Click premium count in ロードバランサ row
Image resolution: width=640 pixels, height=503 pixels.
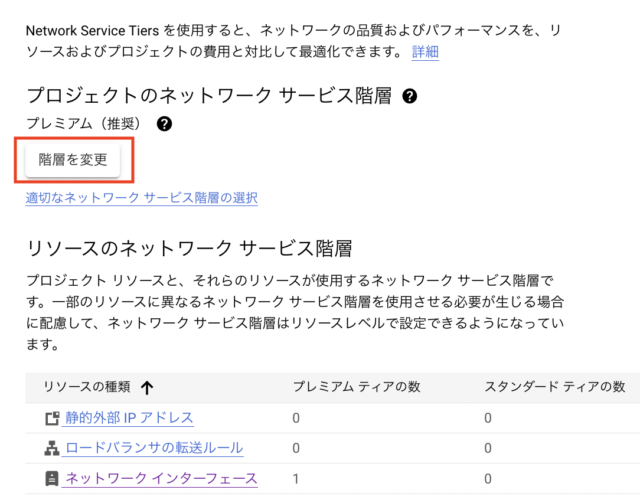(296, 448)
